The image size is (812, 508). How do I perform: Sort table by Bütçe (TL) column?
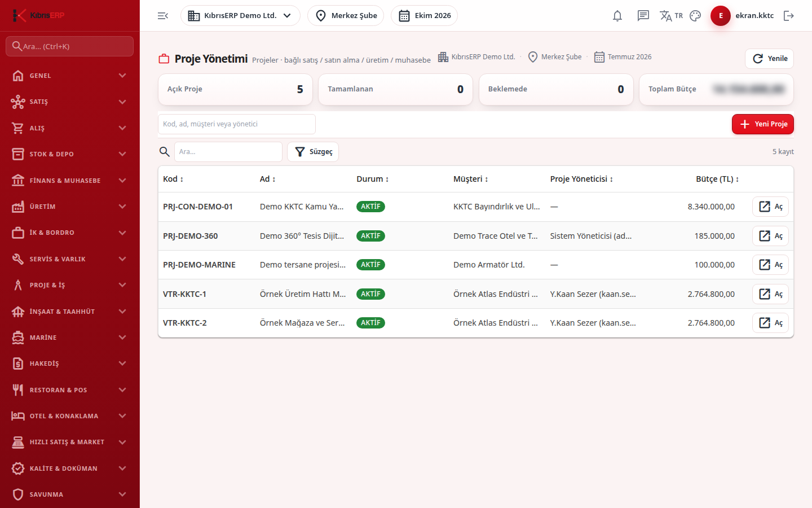[717, 179]
